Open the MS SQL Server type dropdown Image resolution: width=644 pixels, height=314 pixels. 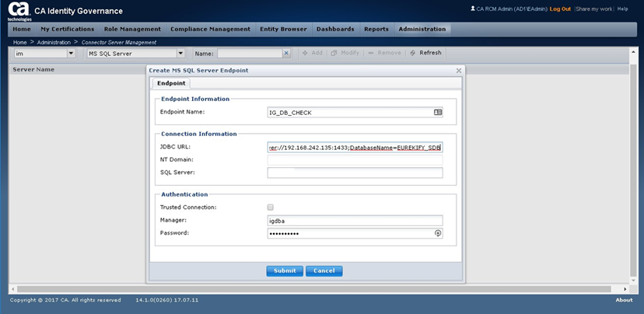(180, 54)
